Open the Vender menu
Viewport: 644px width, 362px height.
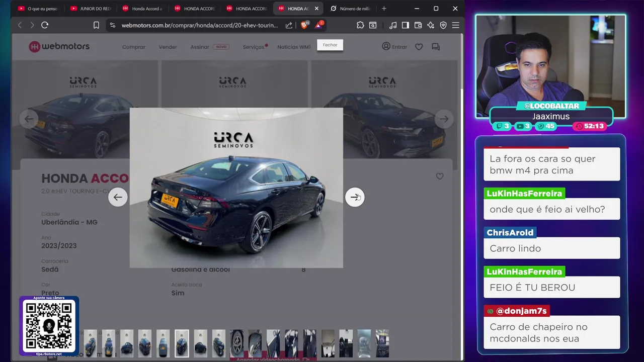click(168, 47)
